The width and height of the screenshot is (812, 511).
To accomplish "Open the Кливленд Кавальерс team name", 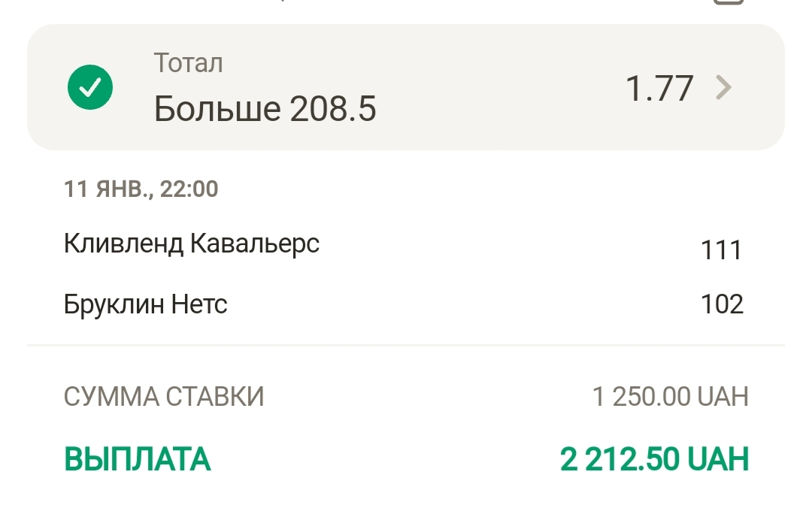I will click(192, 243).
